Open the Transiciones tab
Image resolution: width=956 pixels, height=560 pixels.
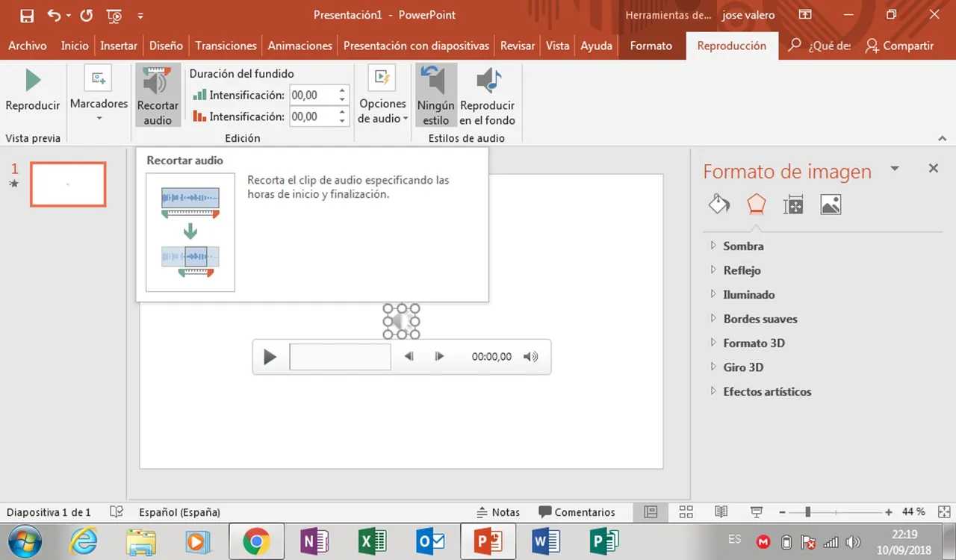pos(226,46)
